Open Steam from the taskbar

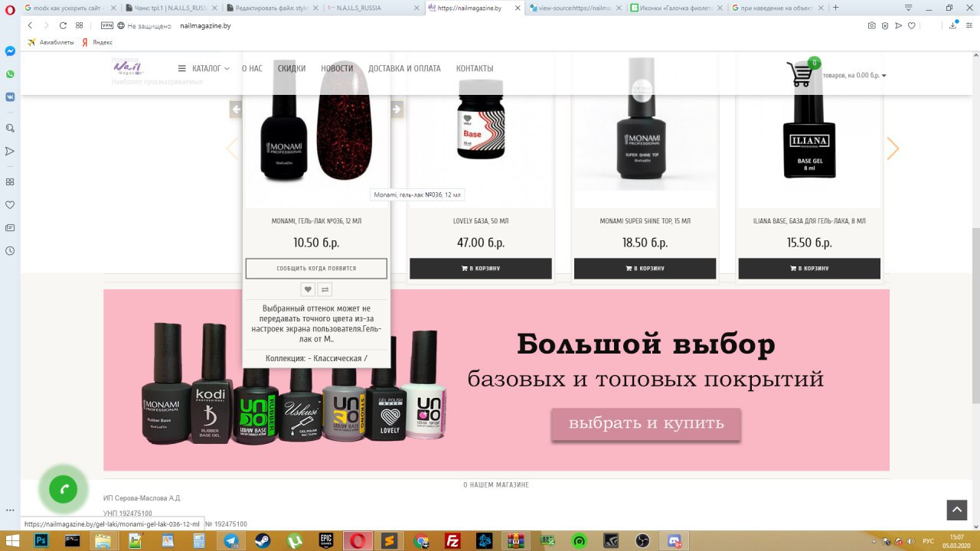(x=263, y=540)
